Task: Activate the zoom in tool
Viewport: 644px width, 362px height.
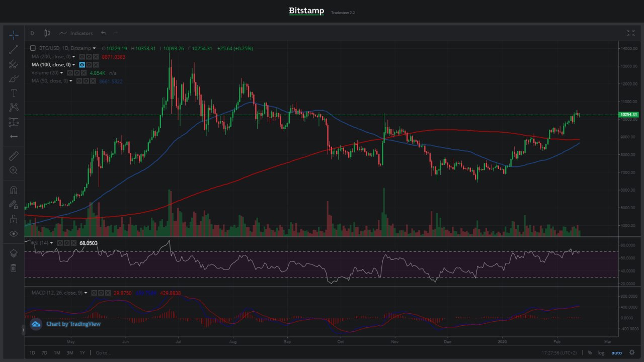Action: [x=14, y=170]
